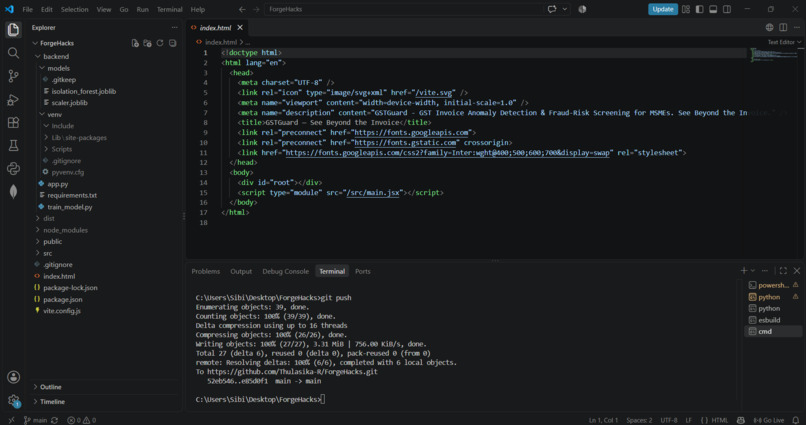Open the File menu
The image size is (806, 425).
(27, 9)
